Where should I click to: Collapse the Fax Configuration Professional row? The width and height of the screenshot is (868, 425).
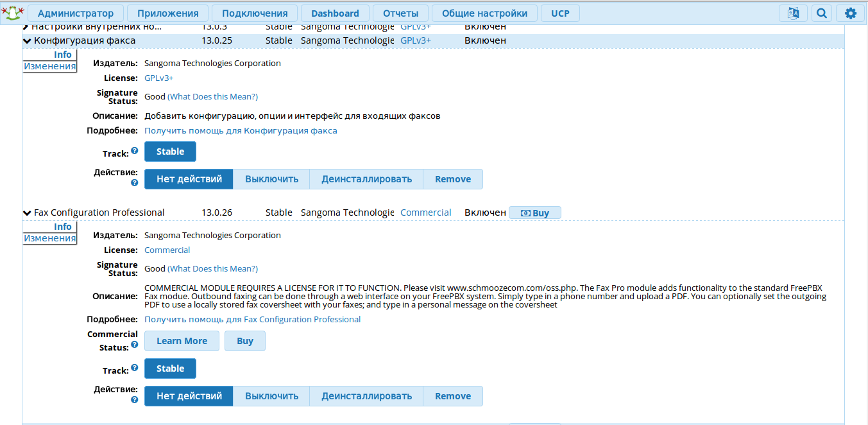point(27,212)
